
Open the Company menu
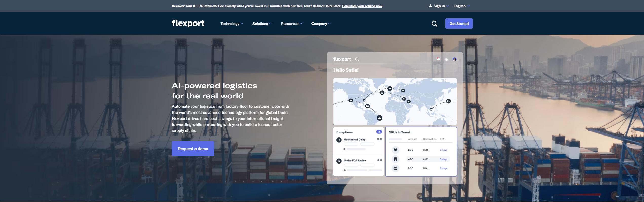(321, 24)
